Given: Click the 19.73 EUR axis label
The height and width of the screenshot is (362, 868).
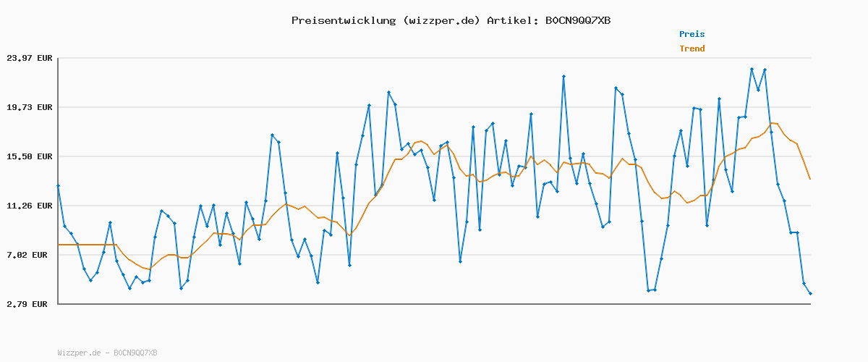Looking at the screenshot, I should point(30,107).
